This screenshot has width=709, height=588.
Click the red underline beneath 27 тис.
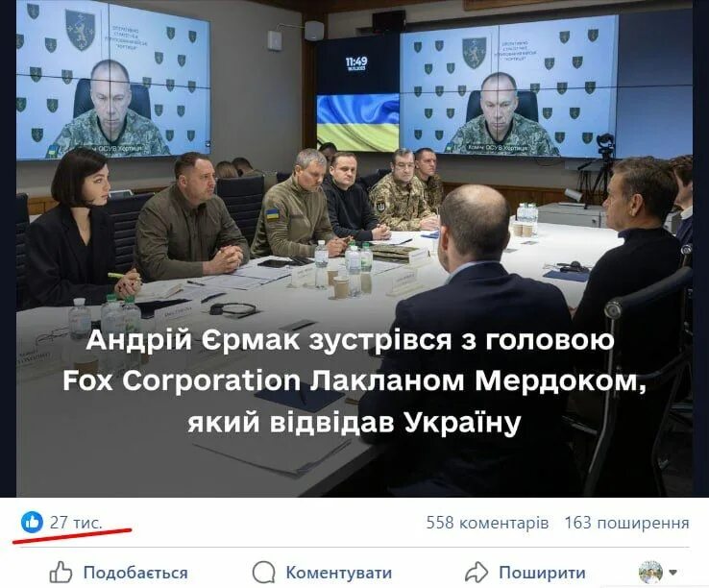pos(72,535)
